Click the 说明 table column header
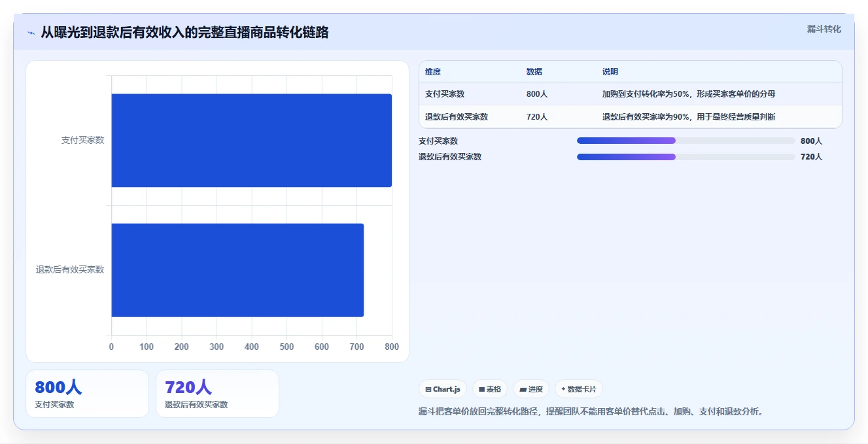868x444 pixels. tap(610, 72)
